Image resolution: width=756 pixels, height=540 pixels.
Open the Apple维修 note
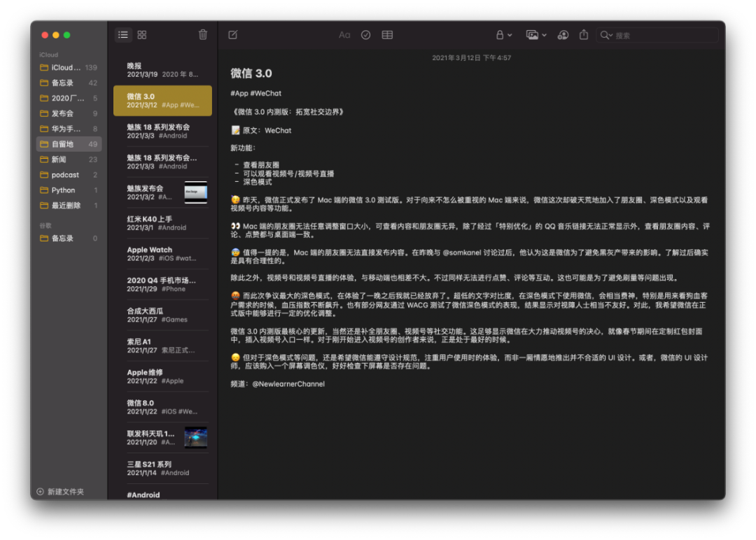pyautogui.click(x=162, y=376)
